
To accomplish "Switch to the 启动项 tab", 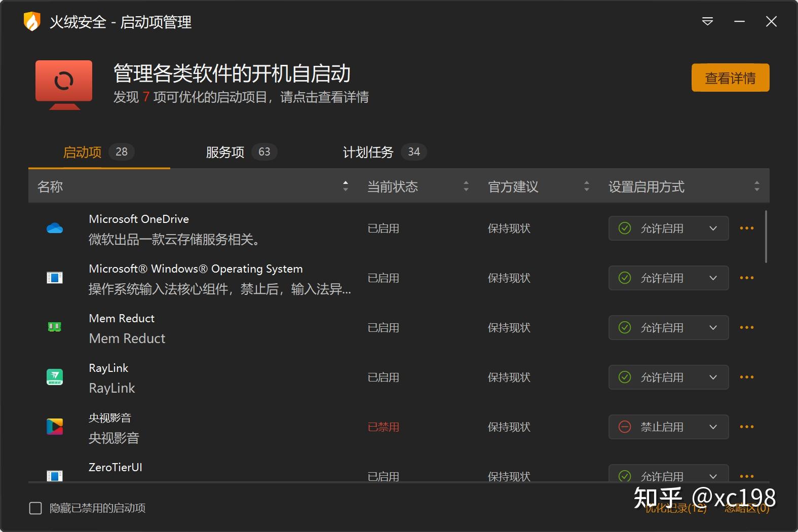I will (99, 152).
